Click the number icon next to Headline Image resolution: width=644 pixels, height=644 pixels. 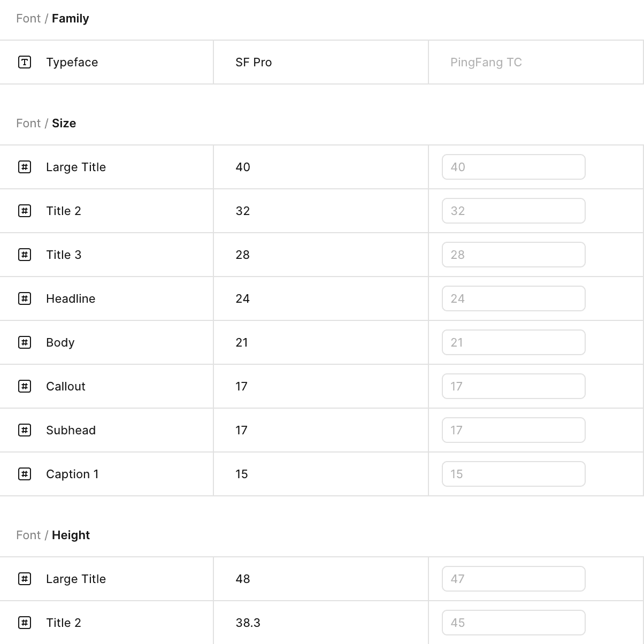(x=25, y=298)
